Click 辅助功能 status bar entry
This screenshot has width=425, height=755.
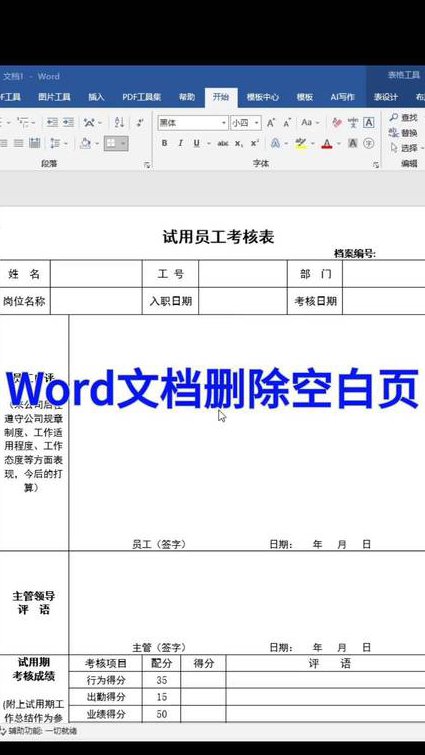click(x=39, y=731)
